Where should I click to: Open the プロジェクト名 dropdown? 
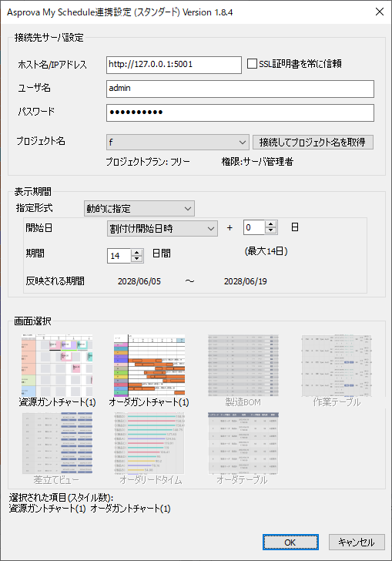click(x=177, y=142)
